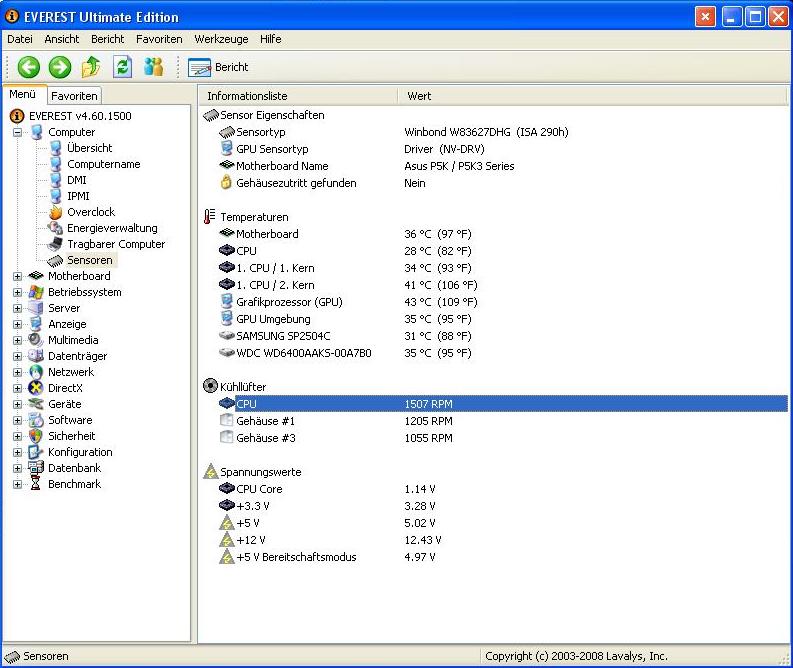
Task: Click the flame Overclock icon
Action: pyautogui.click(x=56, y=212)
